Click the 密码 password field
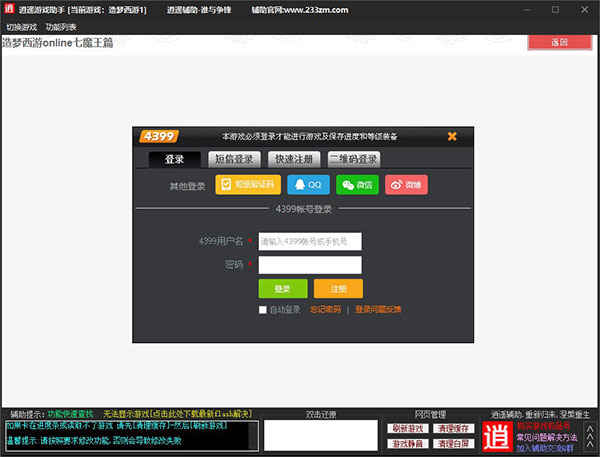The height and width of the screenshot is (457, 600). [310, 265]
